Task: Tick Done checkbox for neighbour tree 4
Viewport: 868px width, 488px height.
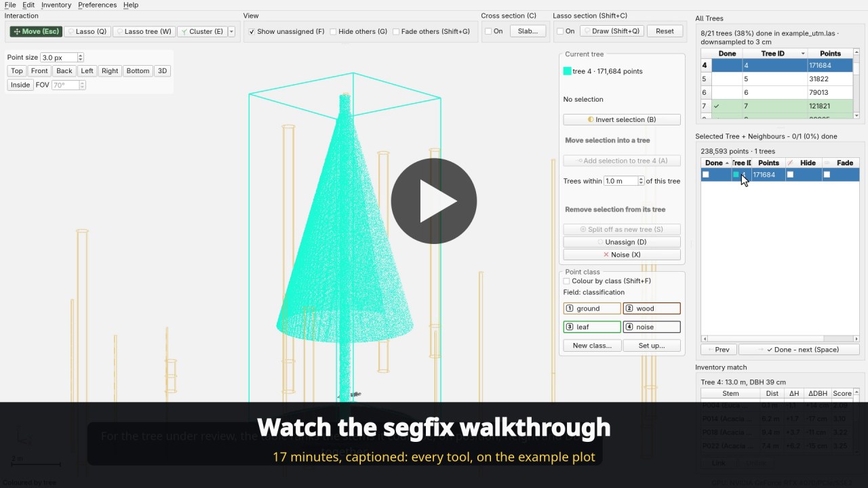Action: [x=706, y=175]
